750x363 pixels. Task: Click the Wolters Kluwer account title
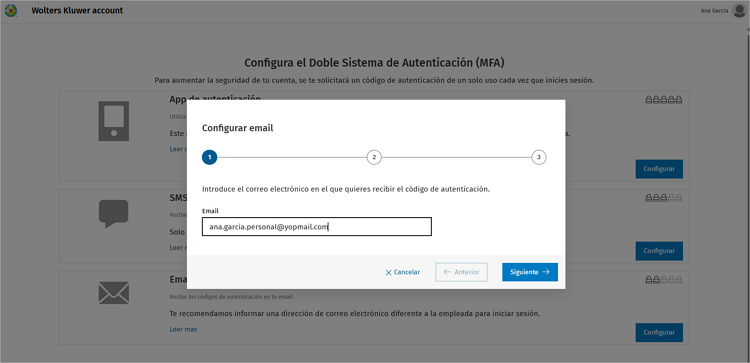point(77,11)
